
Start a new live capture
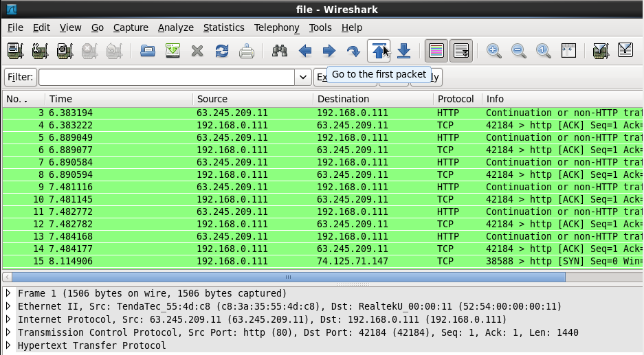point(65,51)
